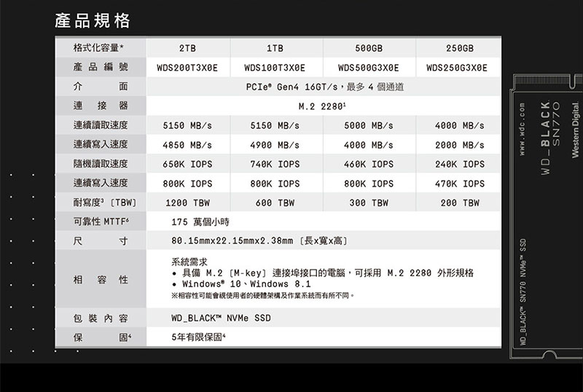
Task: Click the 800K IOPS value for 2TB
Action: [187, 184]
